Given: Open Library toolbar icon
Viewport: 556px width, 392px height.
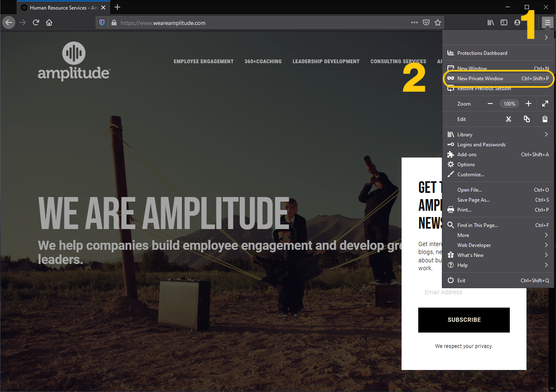Looking at the screenshot, I should [x=491, y=22].
